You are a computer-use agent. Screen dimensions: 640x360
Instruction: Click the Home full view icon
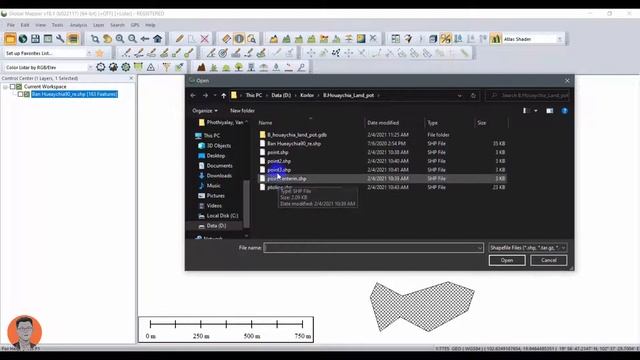pyautogui.click(x=158, y=39)
